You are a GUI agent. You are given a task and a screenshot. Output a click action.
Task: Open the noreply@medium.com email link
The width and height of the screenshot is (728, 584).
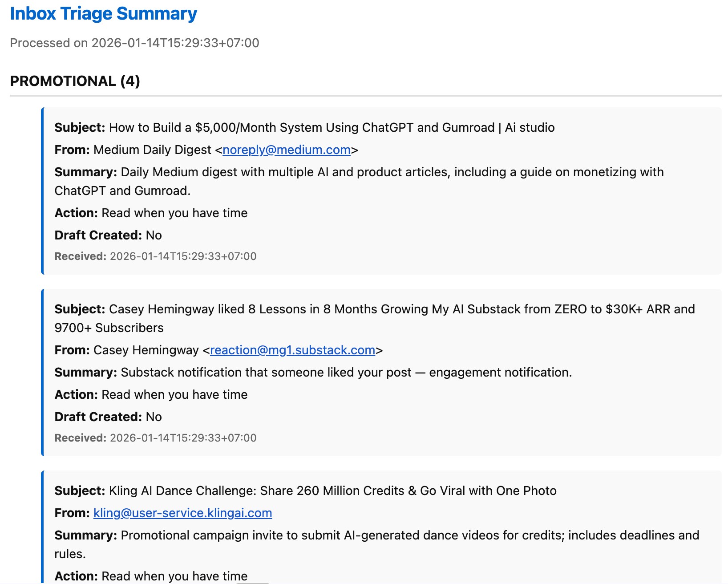pyautogui.click(x=286, y=150)
